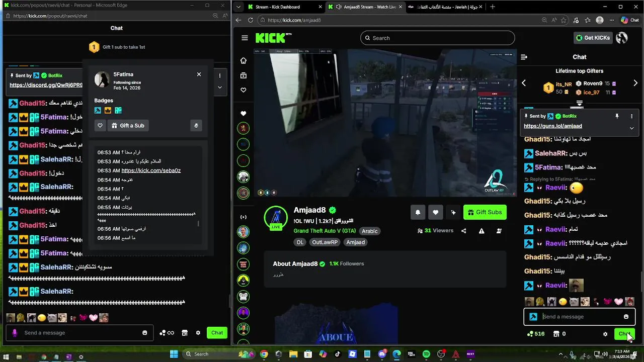Click the follow heart button for Amjaad8
This screenshot has width=644, height=362.
pos(435,212)
